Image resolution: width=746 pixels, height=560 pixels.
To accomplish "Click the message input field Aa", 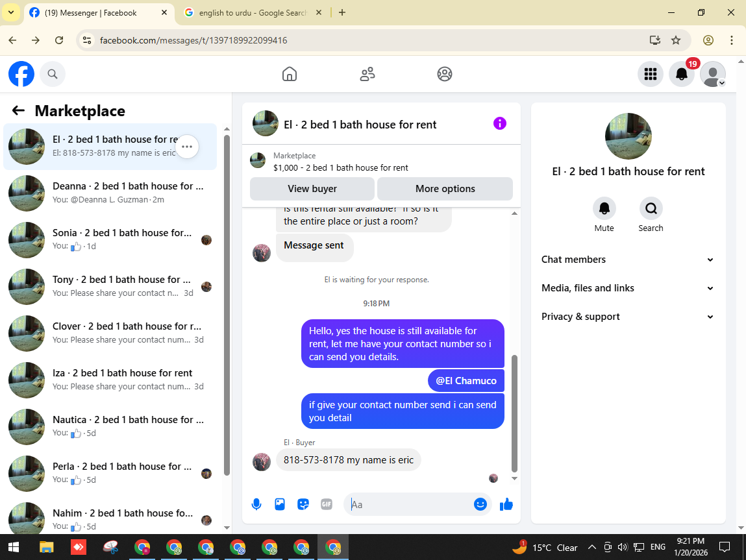I will tap(409, 504).
